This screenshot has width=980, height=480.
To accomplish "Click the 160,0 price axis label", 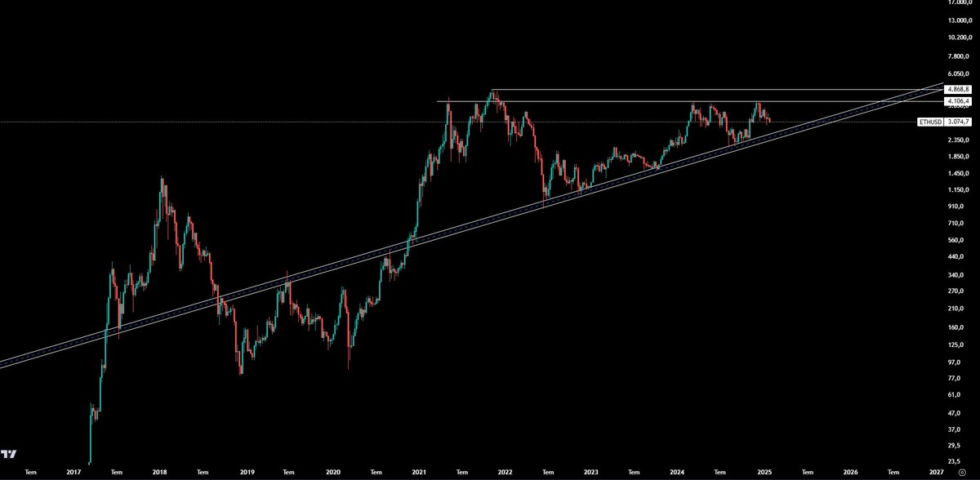I will [x=956, y=328].
